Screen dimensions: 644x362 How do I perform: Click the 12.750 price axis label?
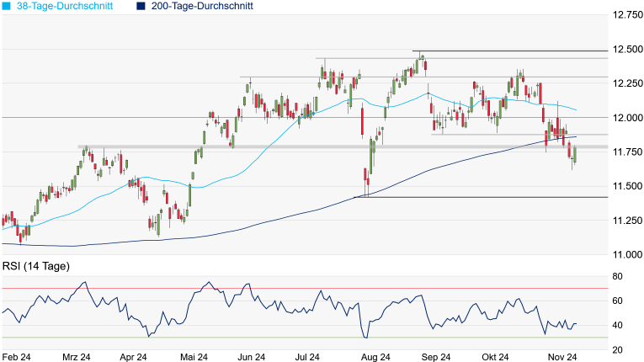[626, 15]
